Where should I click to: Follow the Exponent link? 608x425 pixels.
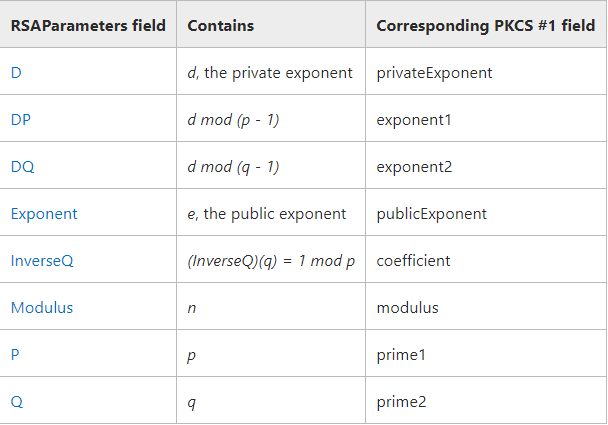point(44,214)
